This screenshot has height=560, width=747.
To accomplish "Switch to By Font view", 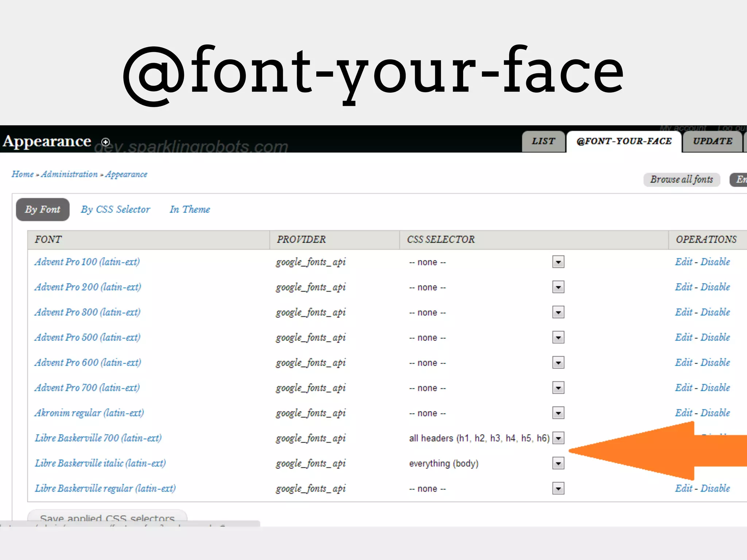I will pos(43,210).
